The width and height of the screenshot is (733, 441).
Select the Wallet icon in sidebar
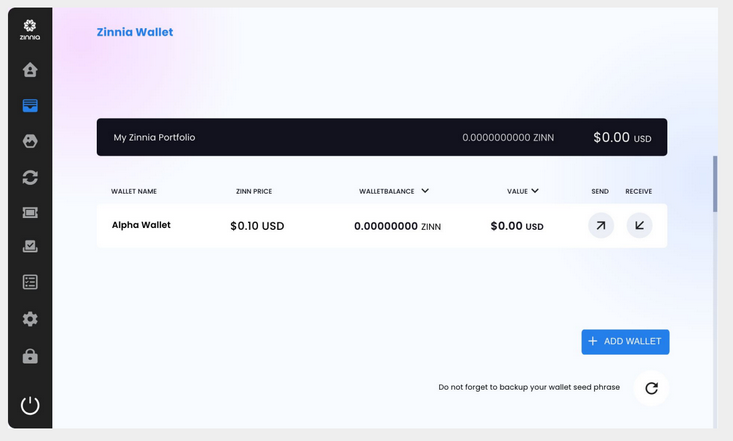30,105
